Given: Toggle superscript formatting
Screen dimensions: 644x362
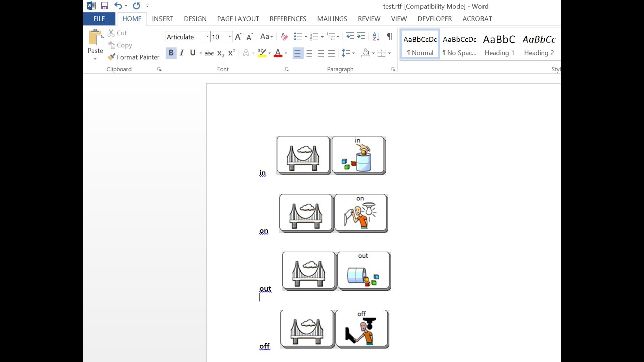Looking at the screenshot, I should pyautogui.click(x=230, y=53).
